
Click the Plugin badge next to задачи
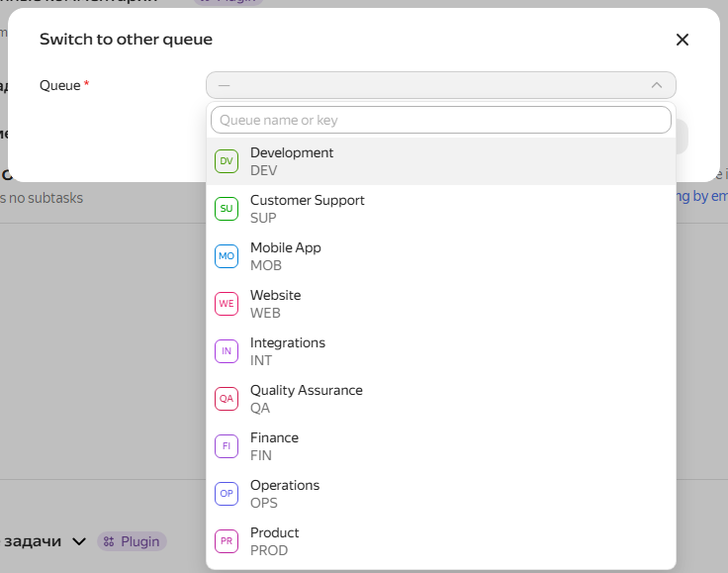click(x=132, y=541)
